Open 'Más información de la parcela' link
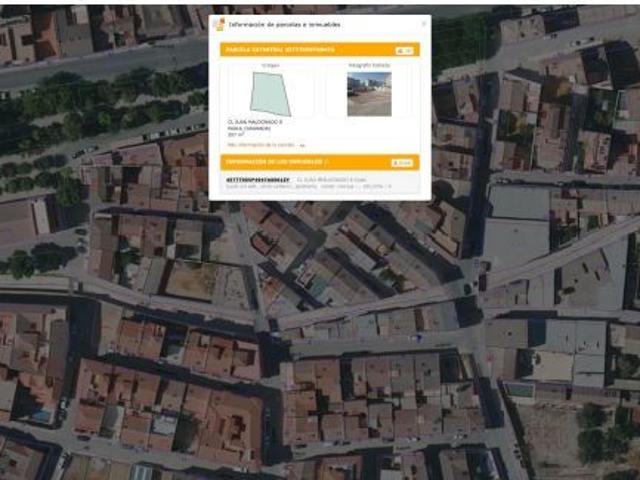Screen dimensions: 640x480 (x=260, y=145)
